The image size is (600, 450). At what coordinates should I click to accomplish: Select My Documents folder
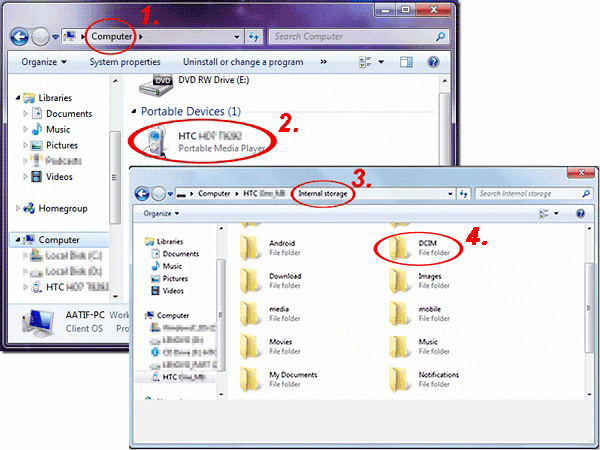click(278, 379)
